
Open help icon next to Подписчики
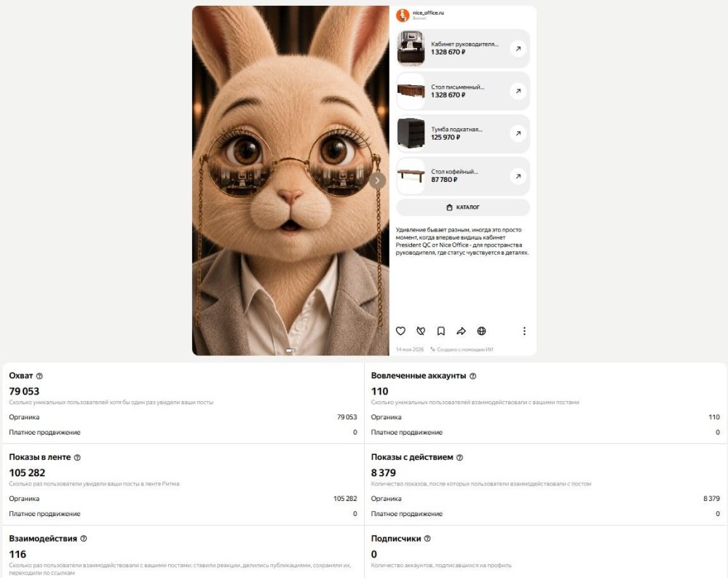tap(427, 539)
